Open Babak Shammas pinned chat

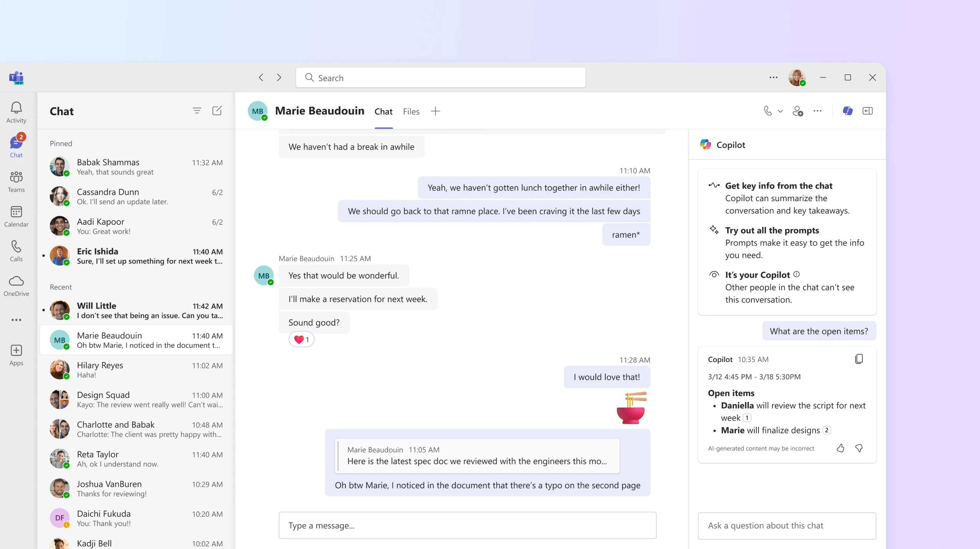tap(136, 167)
